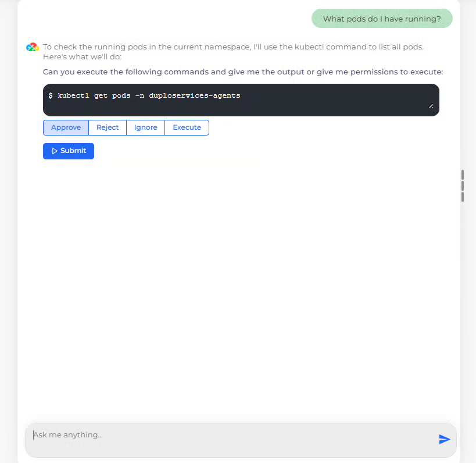The height and width of the screenshot is (463, 476).
Task: Click the send arrow icon
Action: tap(445, 439)
